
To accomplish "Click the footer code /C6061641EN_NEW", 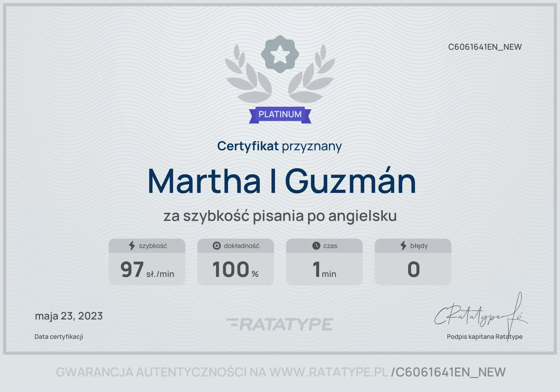I will (448, 372).
